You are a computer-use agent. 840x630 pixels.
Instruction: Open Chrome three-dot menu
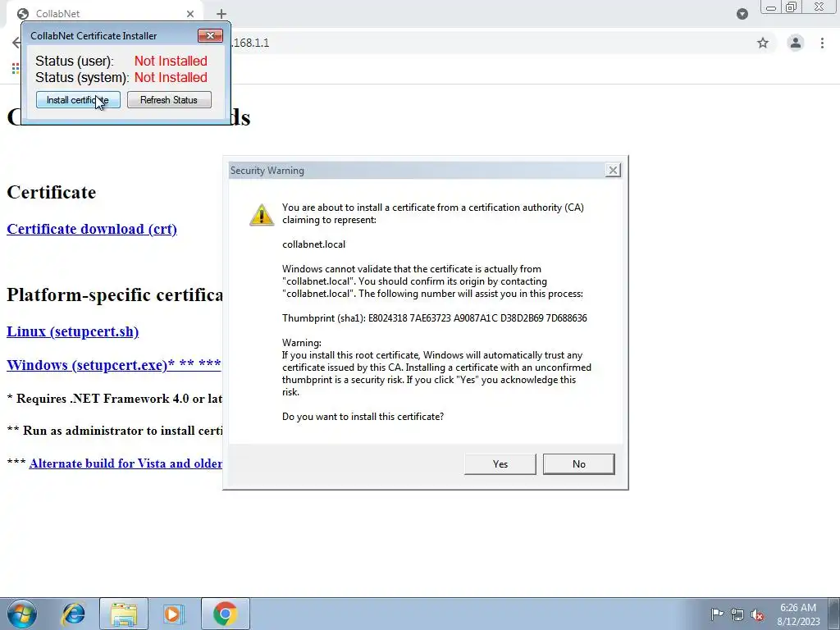point(822,43)
